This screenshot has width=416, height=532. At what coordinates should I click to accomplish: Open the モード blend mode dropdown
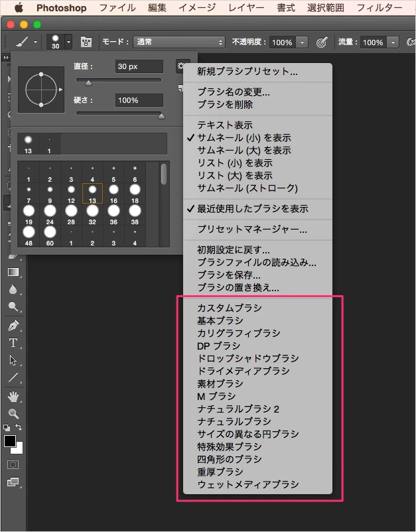[x=179, y=42]
